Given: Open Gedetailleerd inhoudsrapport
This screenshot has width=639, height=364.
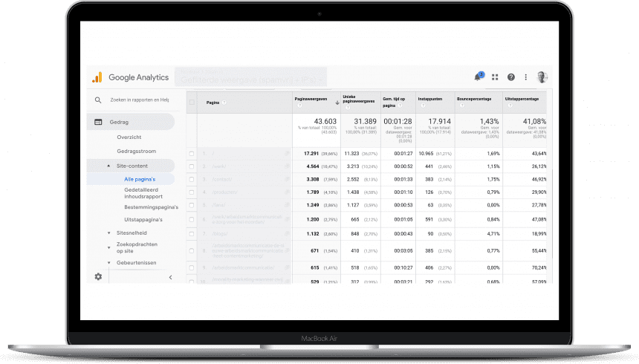Looking at the screenshot, I should click(x=143, y=193).
